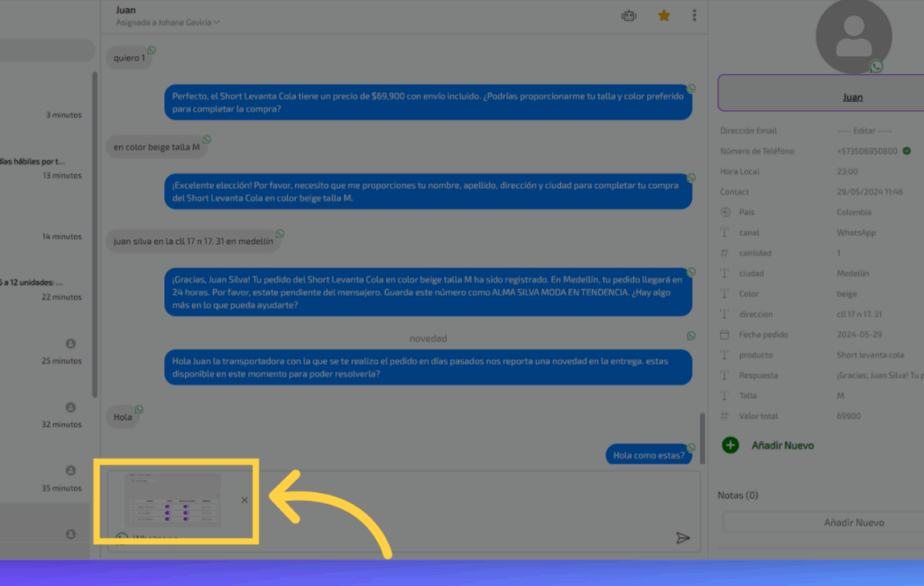The height and width of the screenshot is (586, 924).
Task: Toggle the yellow star favorite icon
Action: point(664,15)
